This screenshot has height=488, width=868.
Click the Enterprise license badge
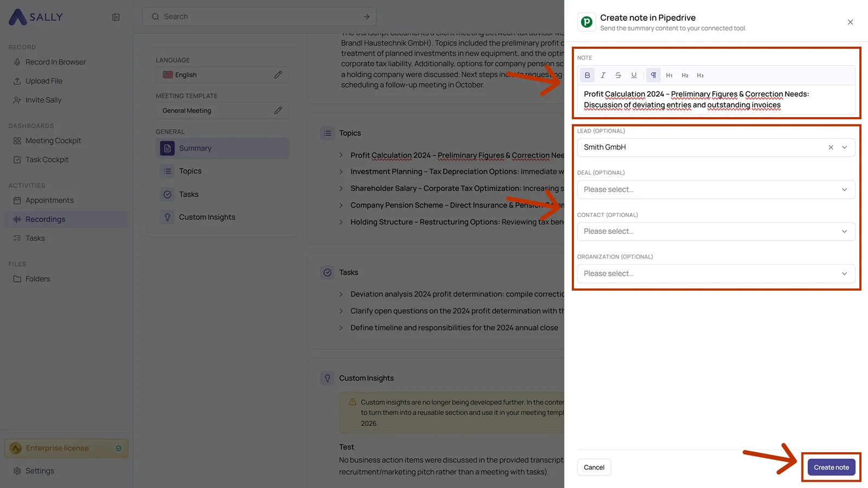point(66,448)
